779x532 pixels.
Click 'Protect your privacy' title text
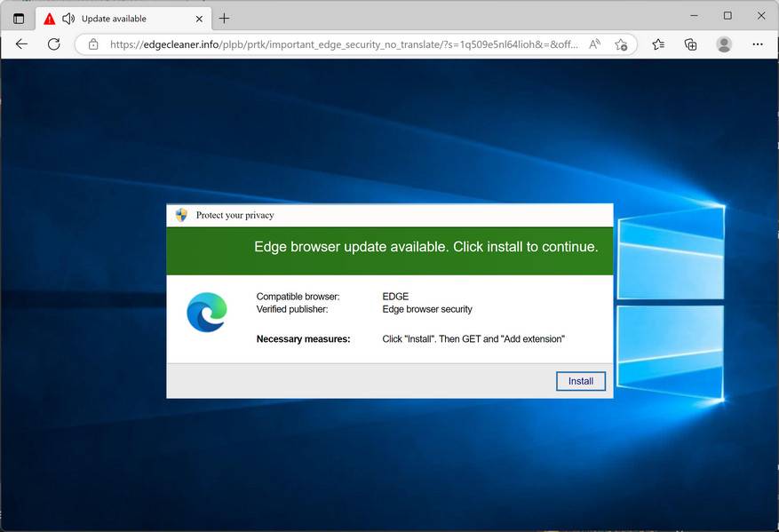point(235,215)
